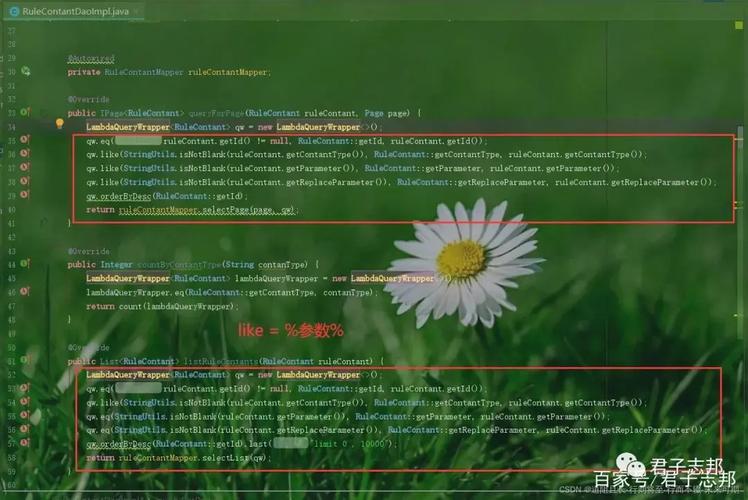Click the queryForPage method name on line 33
The width and height of the screenshot is (748, 500).
pyautogui.click(x=217, y=113)
